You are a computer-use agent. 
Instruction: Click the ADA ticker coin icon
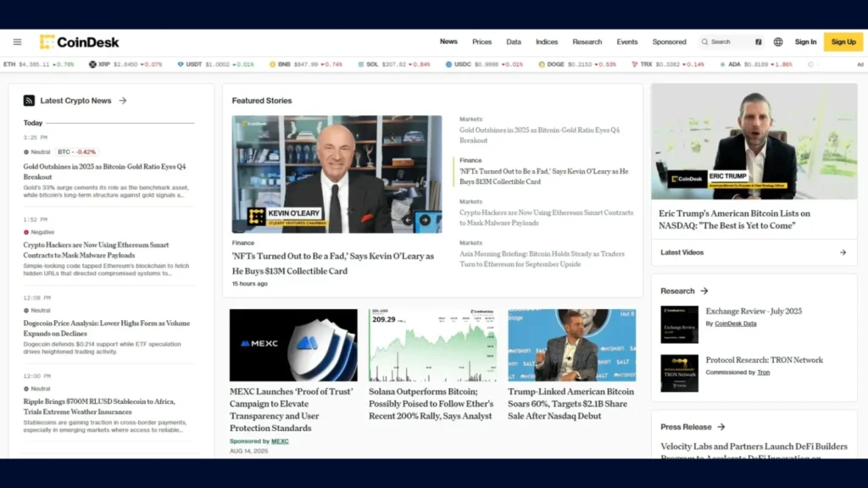click(722, 64)
